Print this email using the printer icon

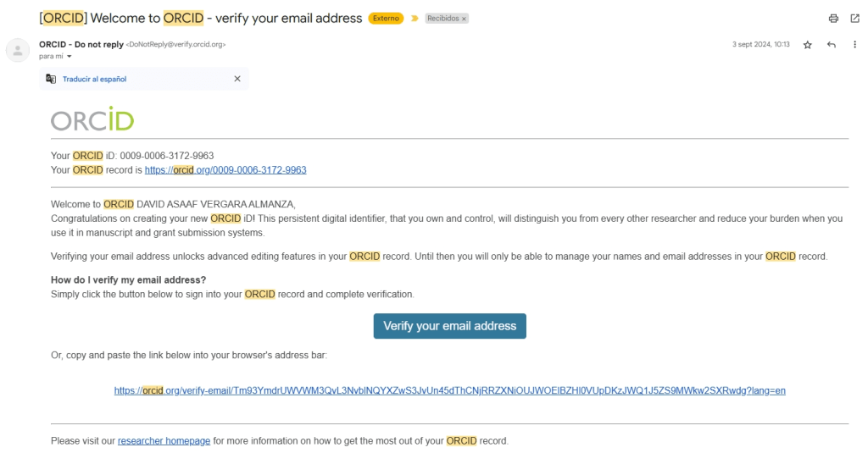pyautogui.click(x=833, y=18)
